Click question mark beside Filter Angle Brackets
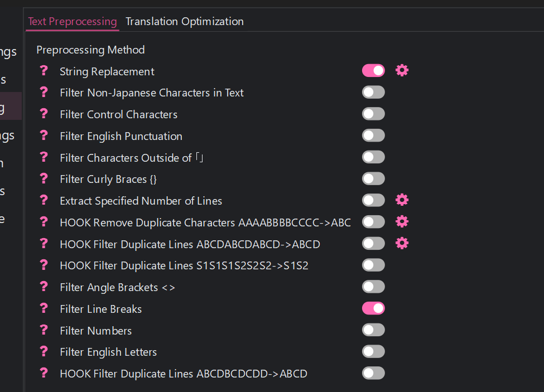The height and width of the screenshot is (392, 544). click(x=44, y=287)
